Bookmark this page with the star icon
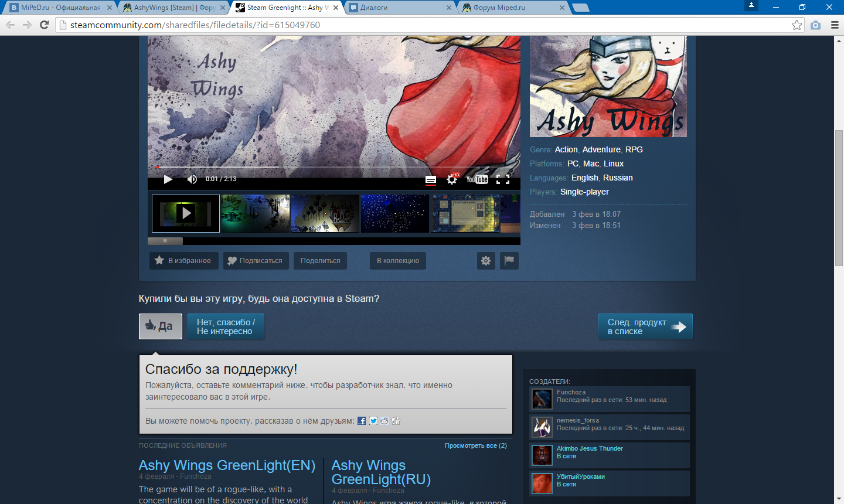 click(797, 25)
